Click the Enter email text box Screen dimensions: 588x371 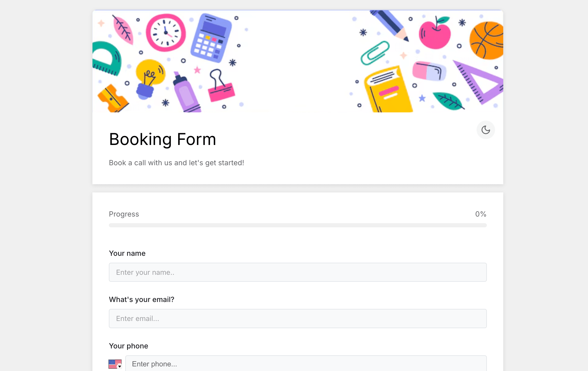coord(298,318)
